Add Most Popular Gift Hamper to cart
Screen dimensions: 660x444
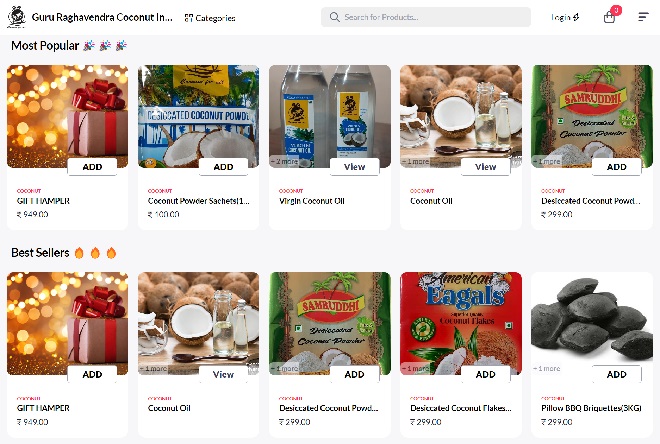(92, 167)
